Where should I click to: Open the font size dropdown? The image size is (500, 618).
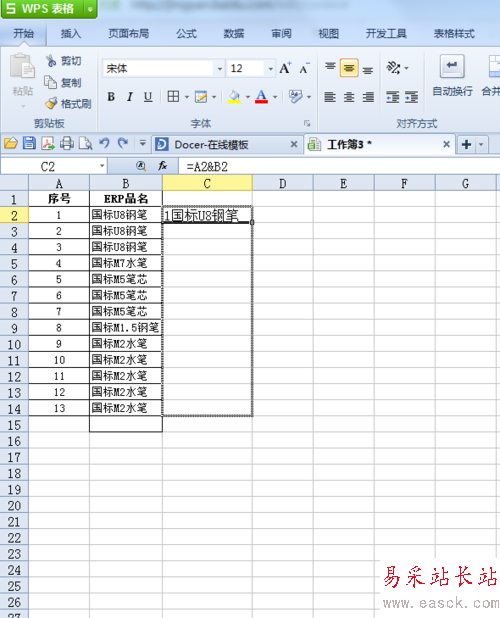pyautogui.click(x=270, y=69)
